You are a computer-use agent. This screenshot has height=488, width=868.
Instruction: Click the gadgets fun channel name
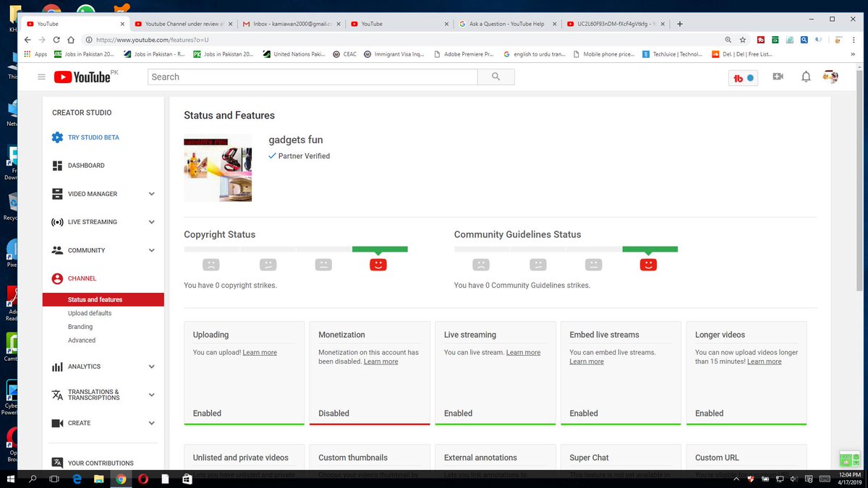coord(296,140)
